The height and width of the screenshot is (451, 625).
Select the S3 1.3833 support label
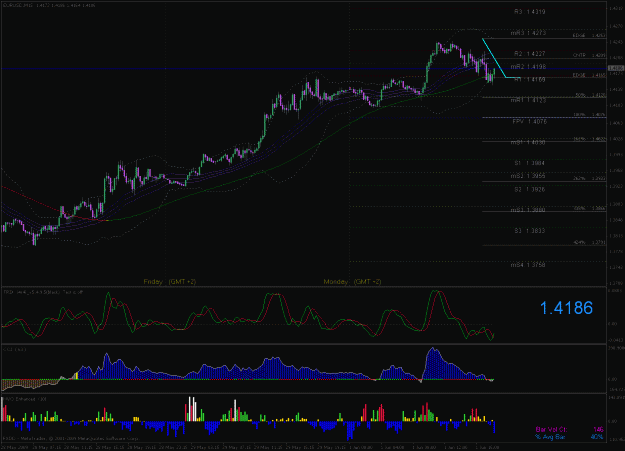[x=529, y=231]
